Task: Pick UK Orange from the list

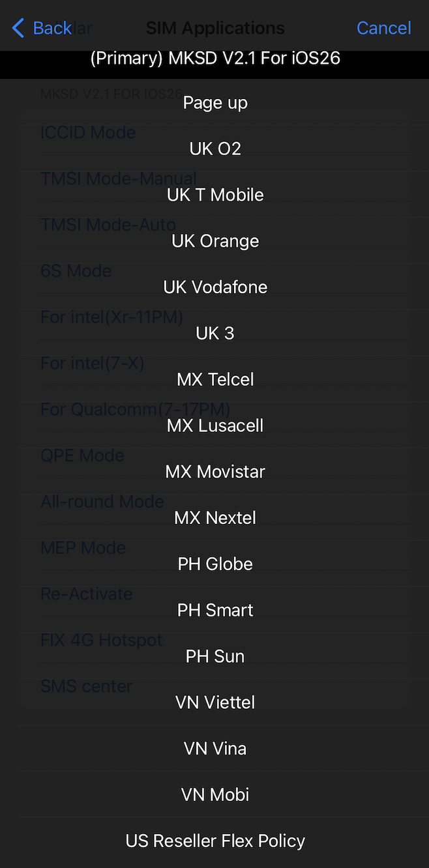Action: (x=215, y=241)
